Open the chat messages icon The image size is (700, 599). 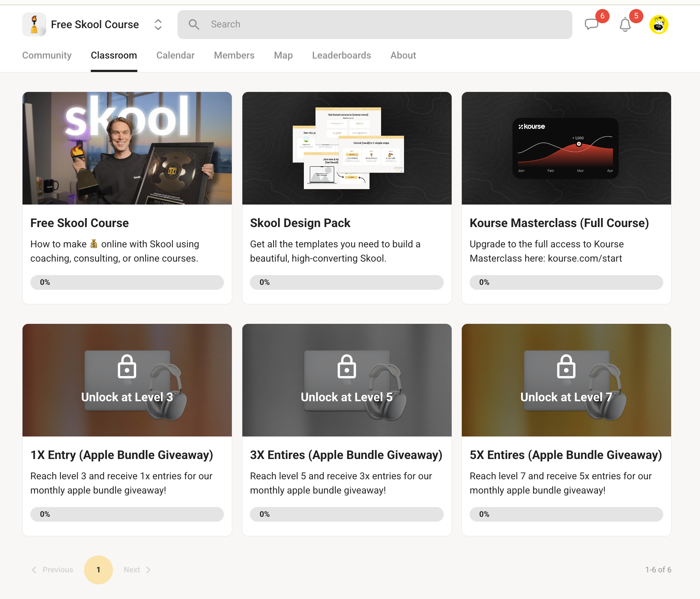pos(591,24)
